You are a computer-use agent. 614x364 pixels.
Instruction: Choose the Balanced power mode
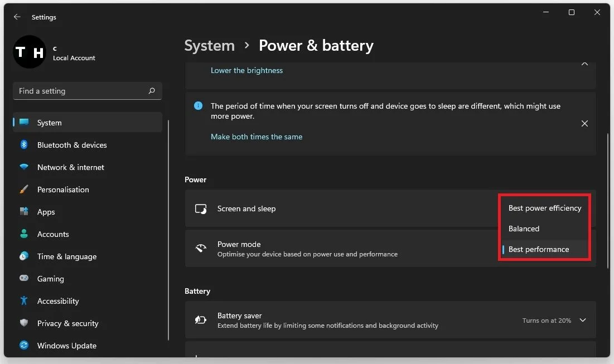tap(545, 229)
